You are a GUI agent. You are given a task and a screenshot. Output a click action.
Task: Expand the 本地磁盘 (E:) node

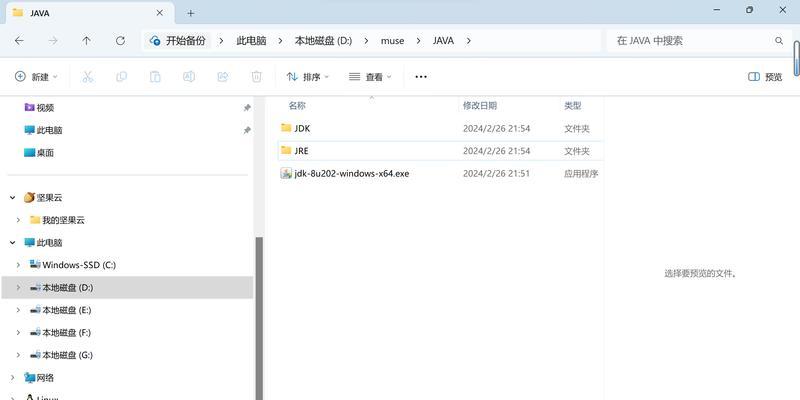(x=18, y=310)
